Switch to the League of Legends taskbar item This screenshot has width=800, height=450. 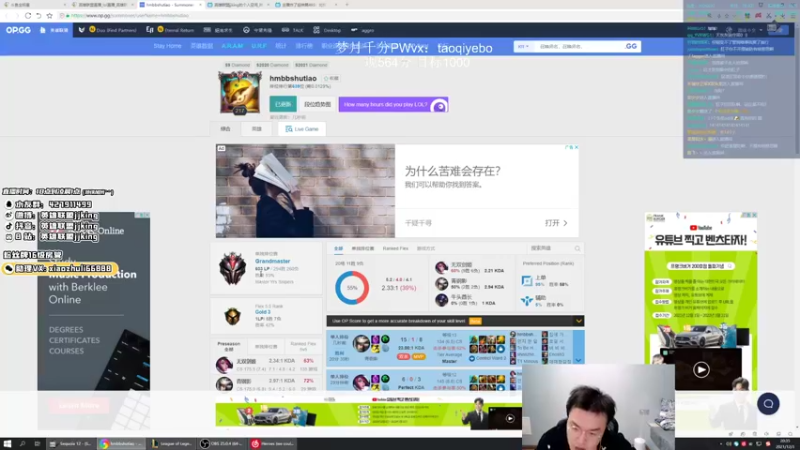[x=172, y=444]
